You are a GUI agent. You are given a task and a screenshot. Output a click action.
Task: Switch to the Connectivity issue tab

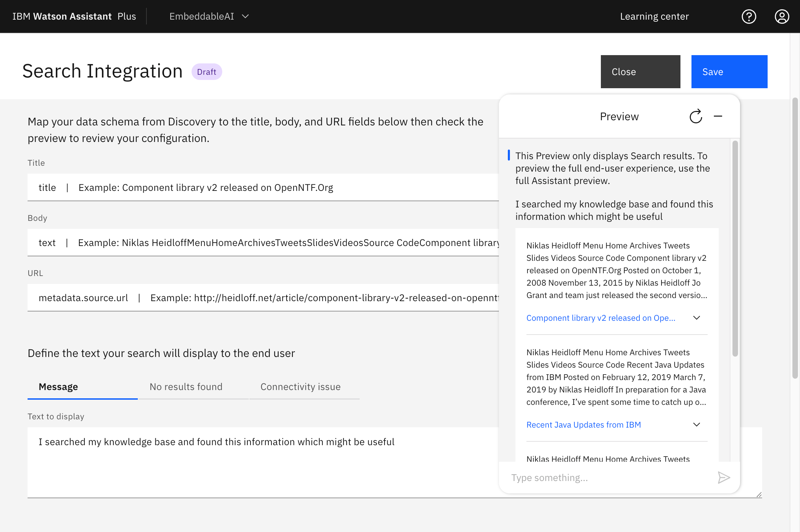click(305, 387)
